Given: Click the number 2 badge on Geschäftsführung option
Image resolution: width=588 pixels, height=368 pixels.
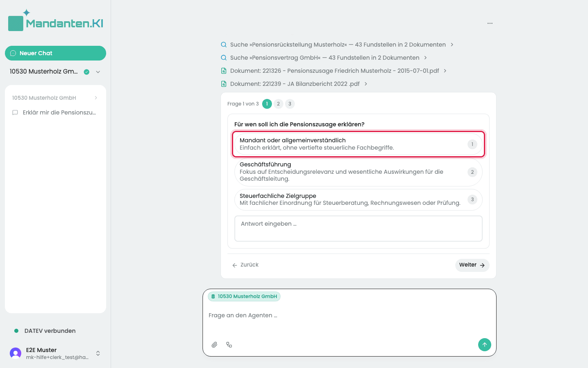Looking at the screenshot, I should click(472, 172).
